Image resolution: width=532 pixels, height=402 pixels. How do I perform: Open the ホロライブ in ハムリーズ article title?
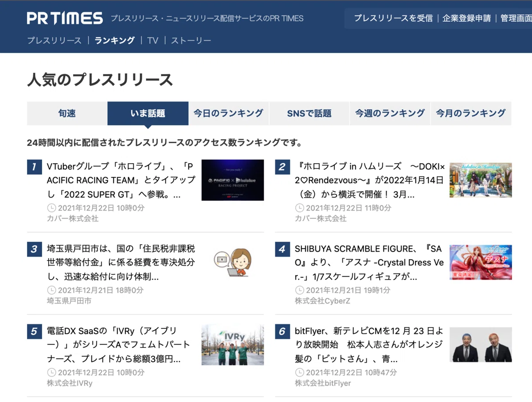click(369, 181)
